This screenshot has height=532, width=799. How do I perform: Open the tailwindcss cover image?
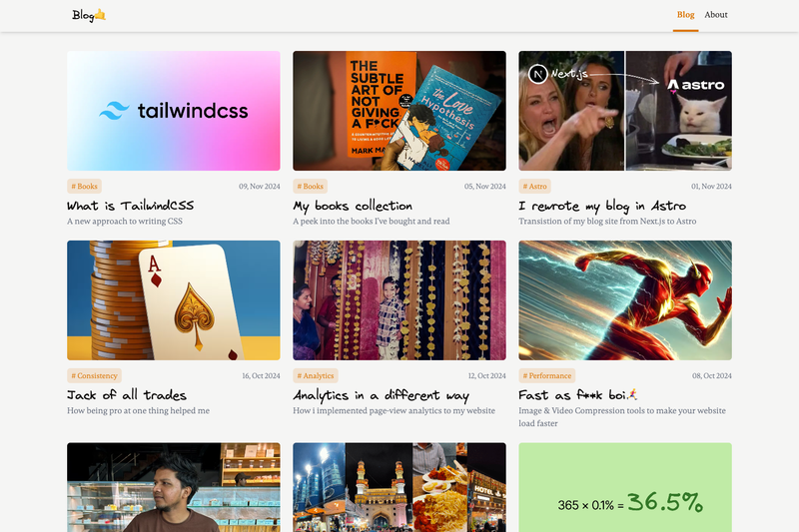pos(173,111)
